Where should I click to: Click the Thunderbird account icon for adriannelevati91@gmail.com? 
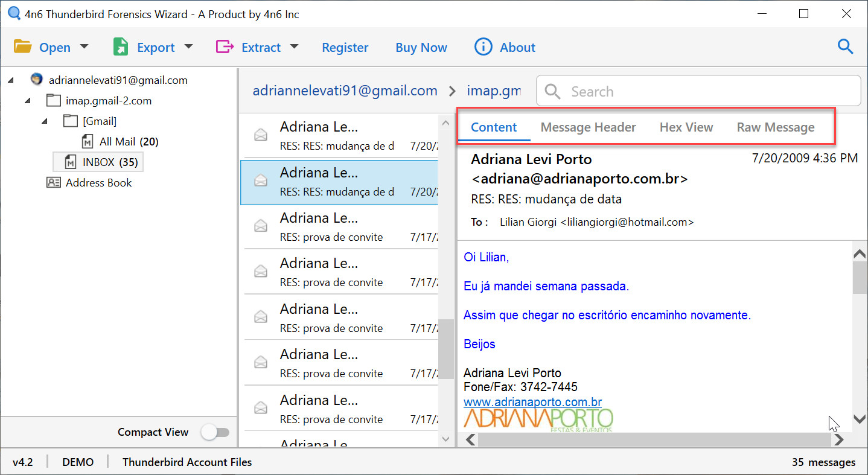(x=37, y=80)
